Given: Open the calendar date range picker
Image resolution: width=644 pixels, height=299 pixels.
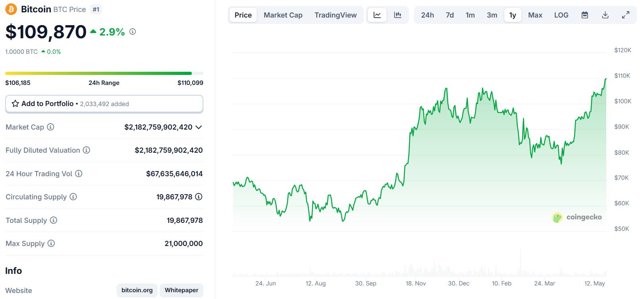Looking at the screenshot, I should click(x=585, y=15).
